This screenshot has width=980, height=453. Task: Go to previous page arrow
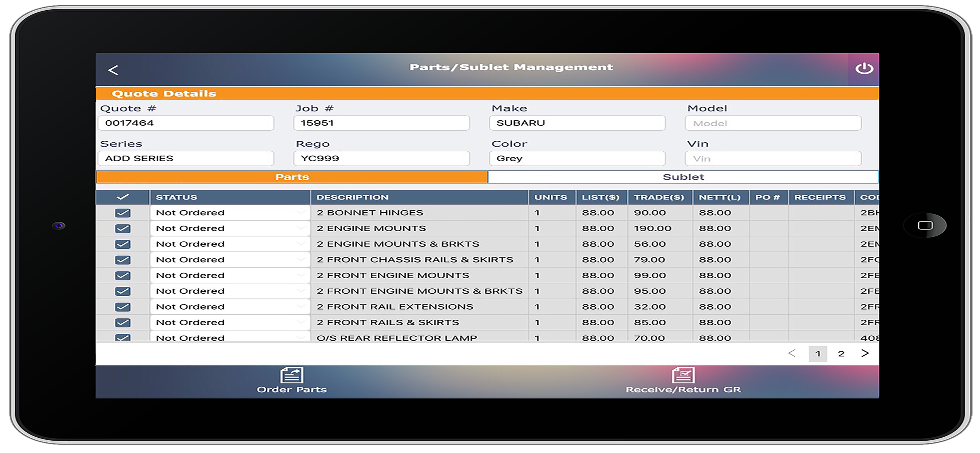point(792,353)
